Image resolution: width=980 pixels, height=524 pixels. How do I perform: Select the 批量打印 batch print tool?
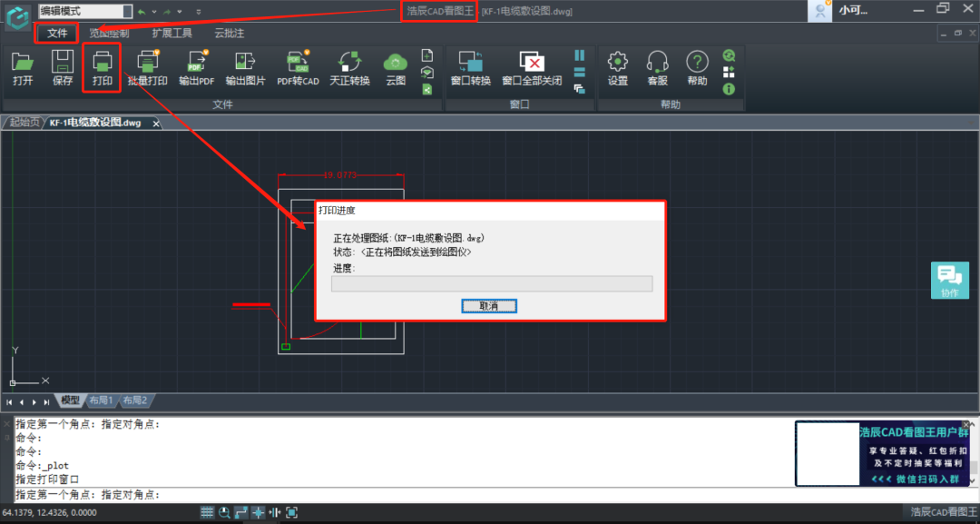point(149,68)
